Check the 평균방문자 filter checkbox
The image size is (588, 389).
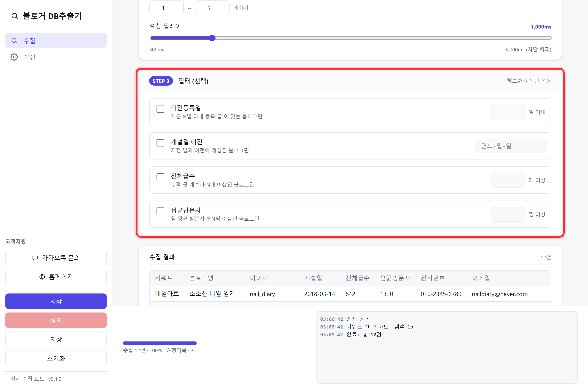160,211
